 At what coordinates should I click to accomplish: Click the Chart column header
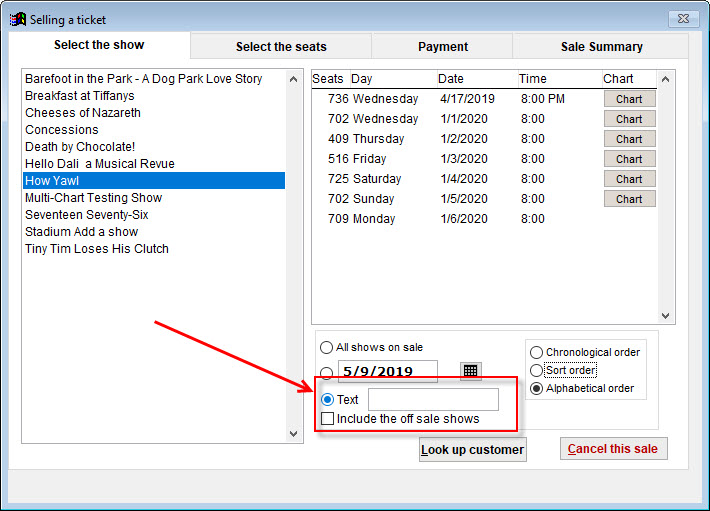pos(629,79)
